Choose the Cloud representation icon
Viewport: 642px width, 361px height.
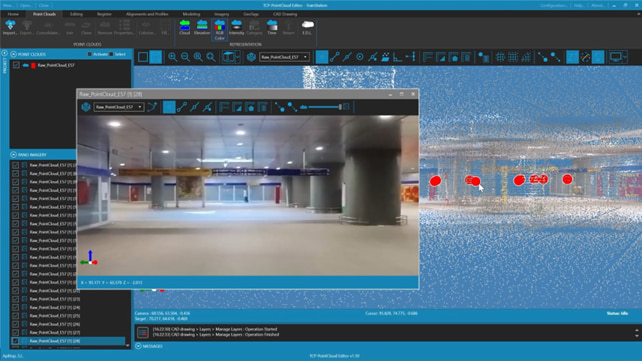(185, 27)
